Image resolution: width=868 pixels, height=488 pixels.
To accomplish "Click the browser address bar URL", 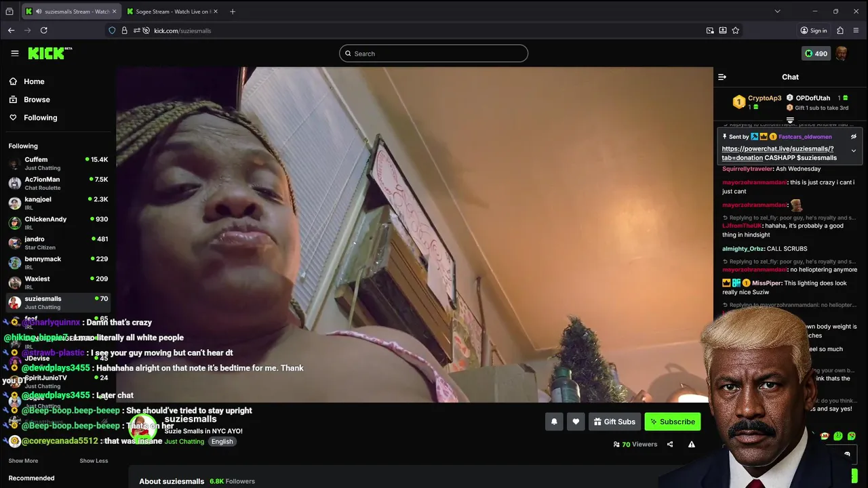I will click(182, 30).
